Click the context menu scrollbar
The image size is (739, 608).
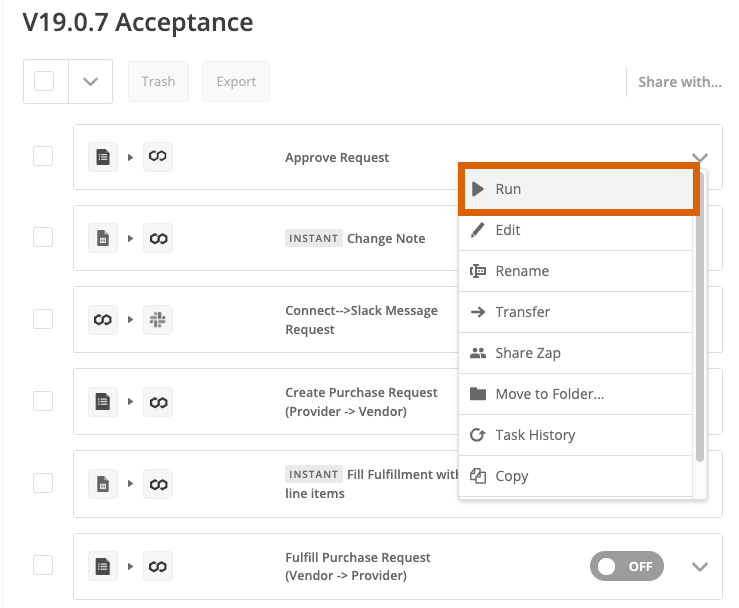[x=700, y=316]
